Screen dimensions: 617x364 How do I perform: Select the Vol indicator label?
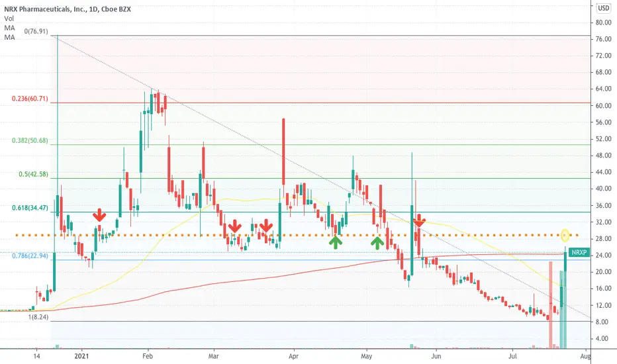pos(9,19)
